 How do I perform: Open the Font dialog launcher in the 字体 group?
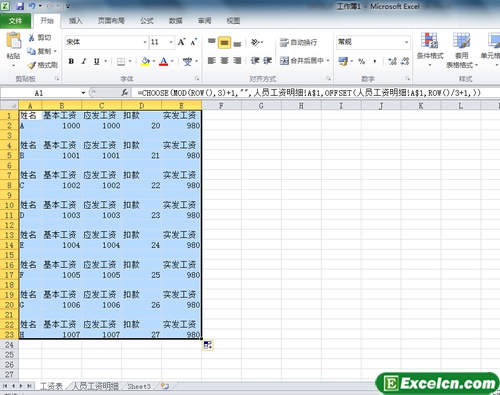point(197,79)
